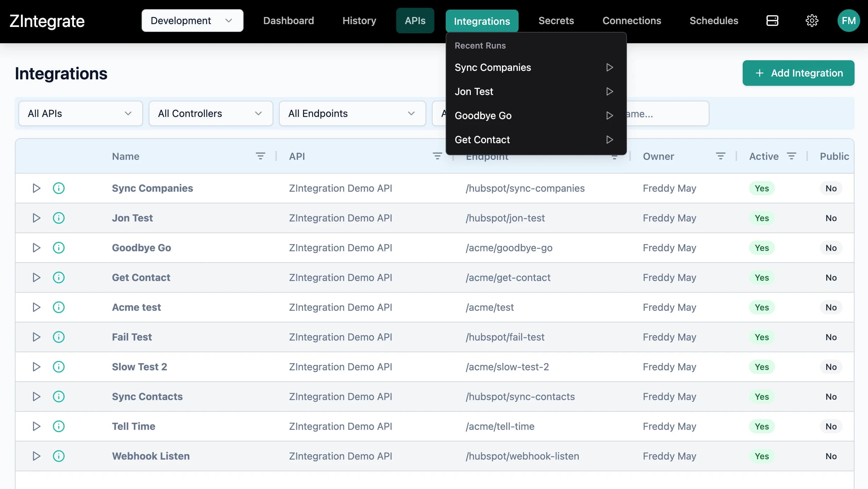This screenshot has width=868, height=489.
Task: Click the filter icon on the Name column
Action: click(x=261, y=156)
